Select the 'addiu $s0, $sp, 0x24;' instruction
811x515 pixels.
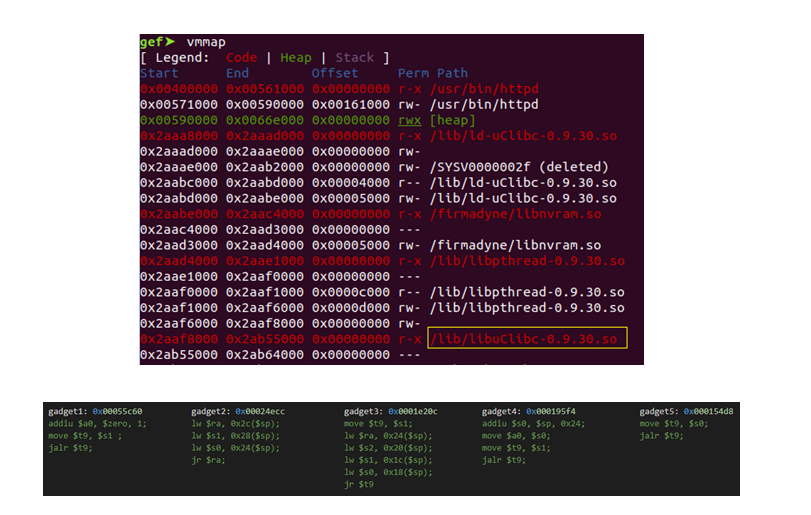click(533, 423)
